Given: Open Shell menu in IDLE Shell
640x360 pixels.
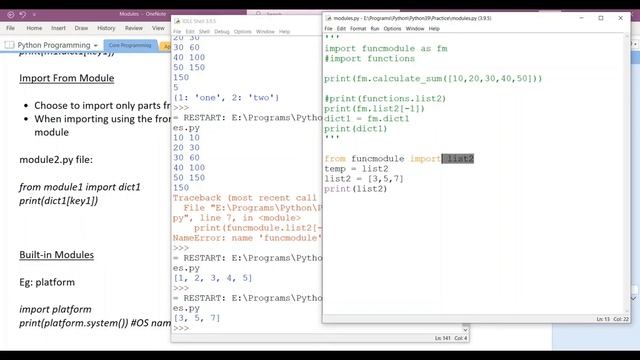Looking at the screenshot, I should coord(204,31).
